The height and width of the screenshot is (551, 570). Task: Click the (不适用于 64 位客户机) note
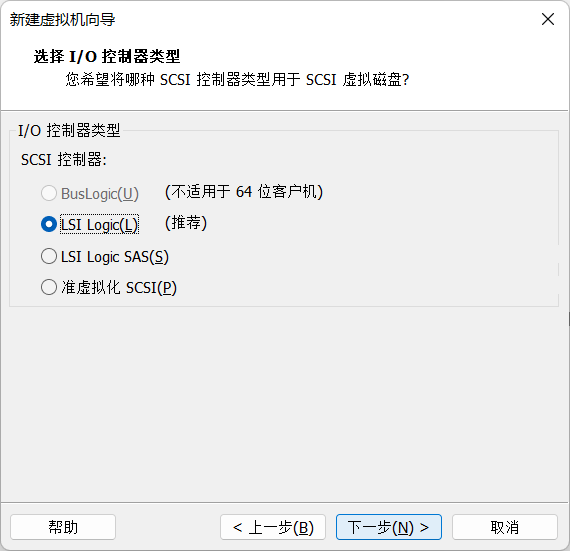(244, 192)
